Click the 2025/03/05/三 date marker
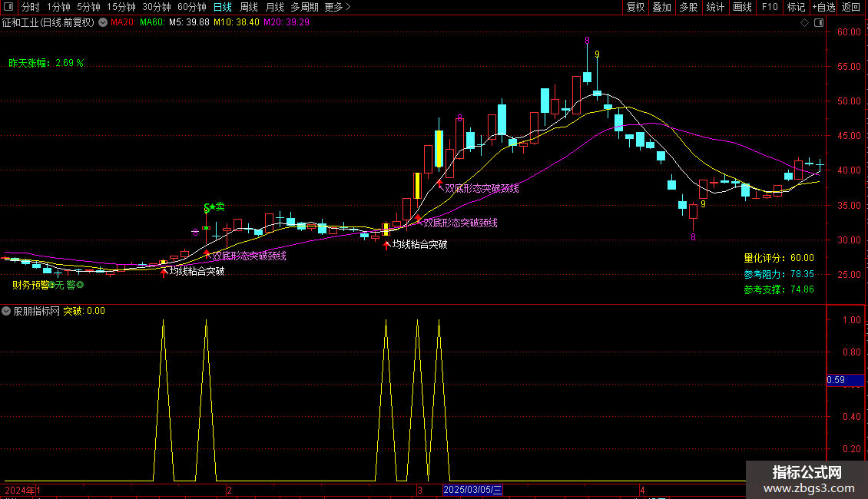The image size is (868, 499). tap(472, 490)
